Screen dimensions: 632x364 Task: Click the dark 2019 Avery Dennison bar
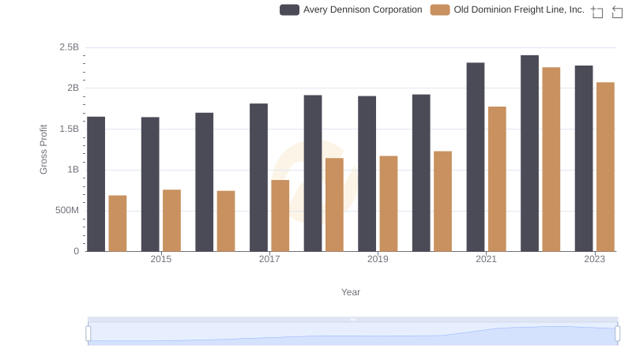(x=367, y=174)
